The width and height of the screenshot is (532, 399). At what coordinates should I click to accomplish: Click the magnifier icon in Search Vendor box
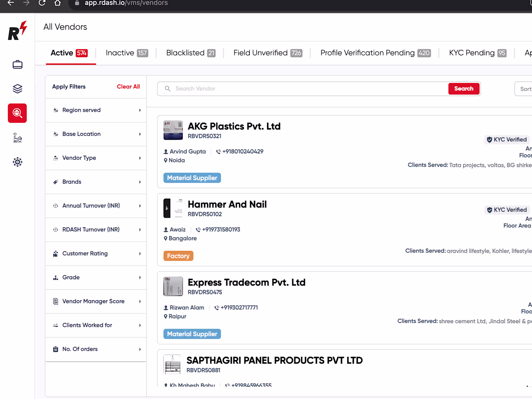168,89
